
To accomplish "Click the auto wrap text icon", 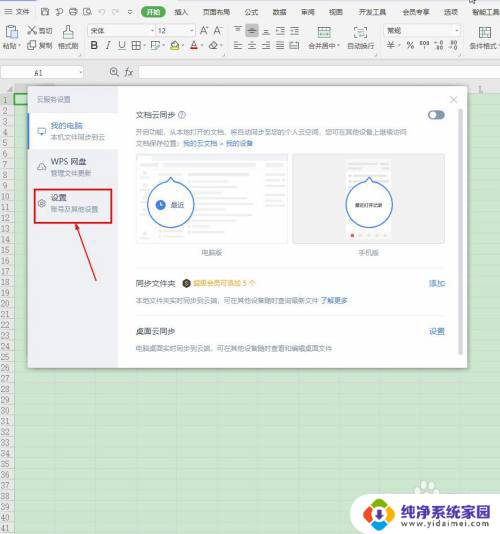I will click(x=360, y=32).
